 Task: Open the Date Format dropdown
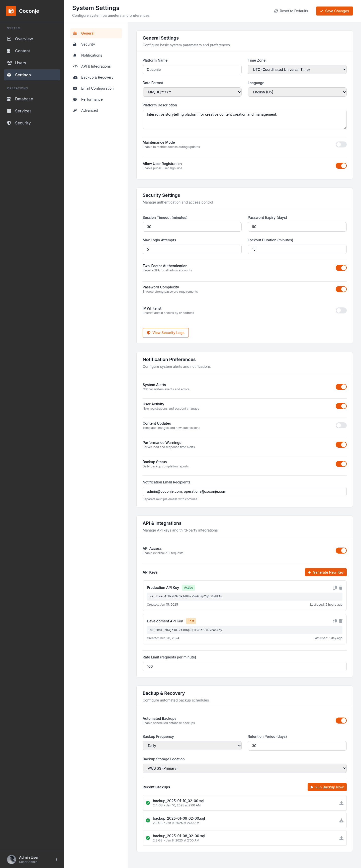(x=192, y=92)
